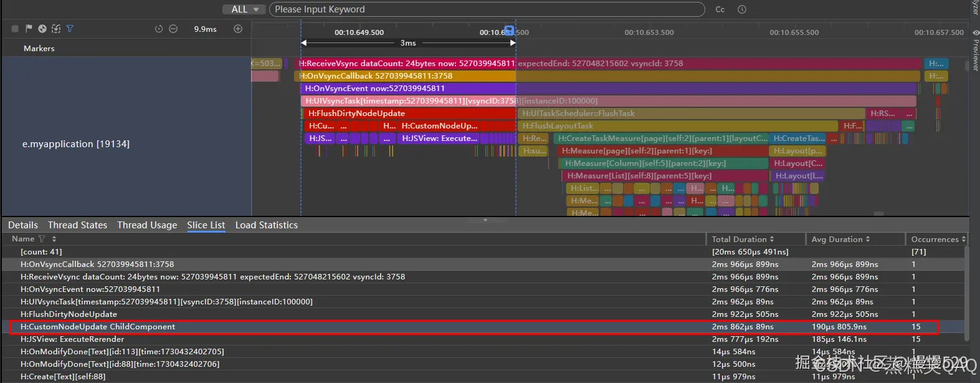The image size is (980, 383).
Task: Click the grayed-out stop recording square icon
Action: click(15, 29)
